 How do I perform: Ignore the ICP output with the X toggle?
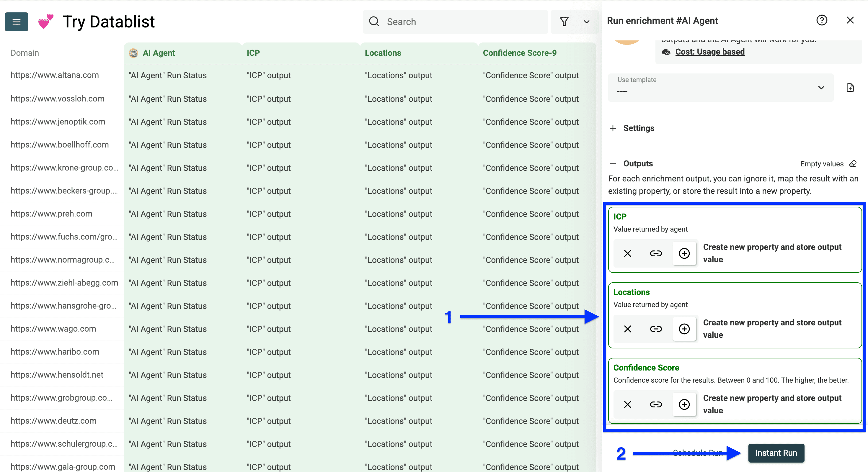click(627, 253)
